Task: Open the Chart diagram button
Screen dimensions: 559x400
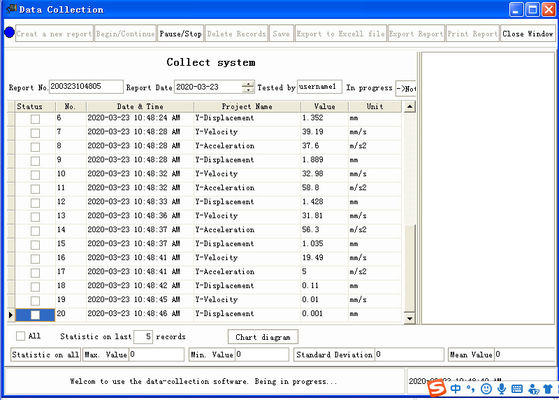Action: [x=263, y=337]
